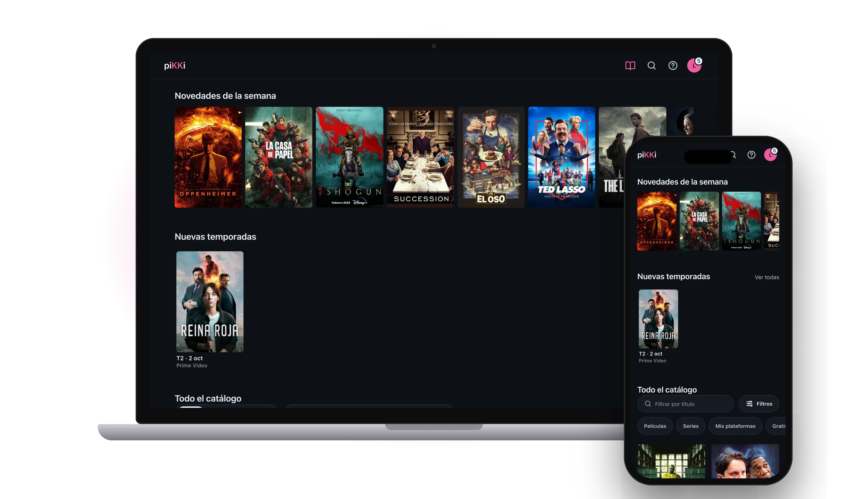This screenshot has height=499, width=868.
Task: Toggle the 'Mis plataformas' chip
Action: (735, 426)
